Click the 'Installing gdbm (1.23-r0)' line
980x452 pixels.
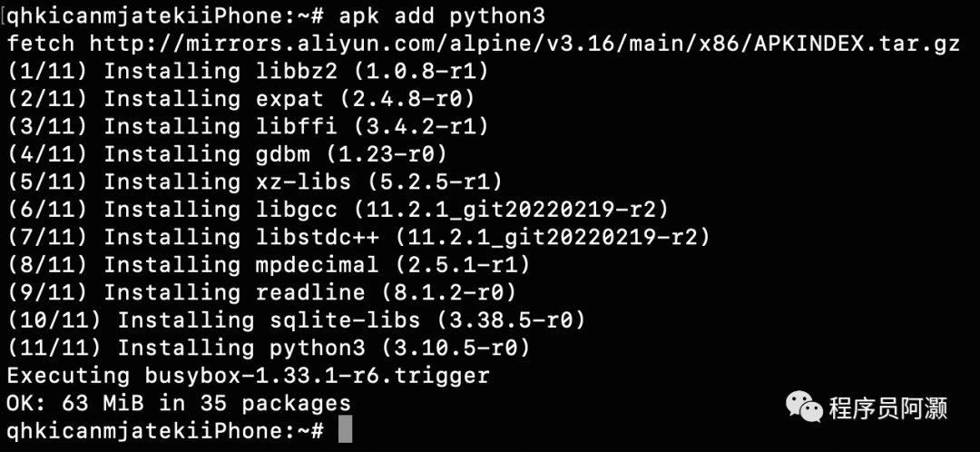[227, 153]
